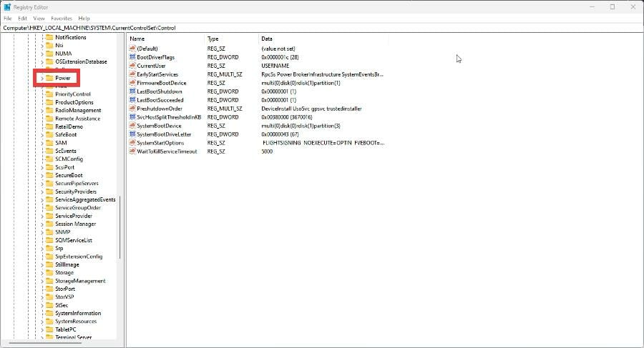The image size is (644, 348).
Task: Click the data value 5000
Action: (267, 151)
